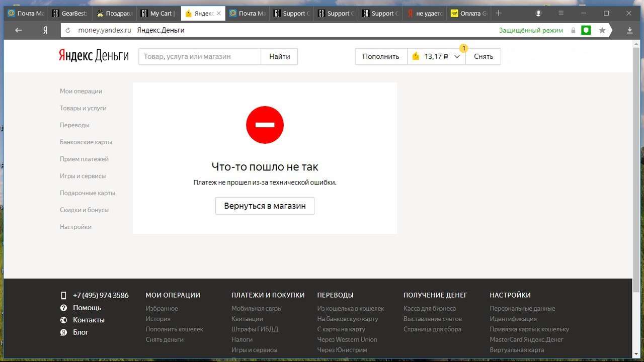The image size is (644, 362).
Task: Open a new browser tab
Action: click(x=499, y=13)
